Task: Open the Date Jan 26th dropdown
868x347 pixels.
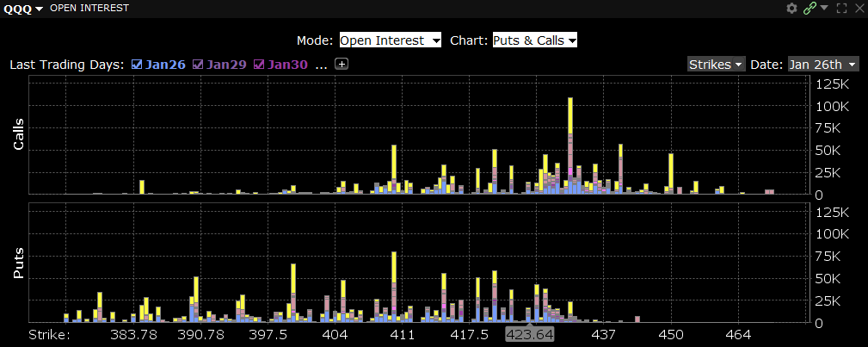Action: (823, 65)
